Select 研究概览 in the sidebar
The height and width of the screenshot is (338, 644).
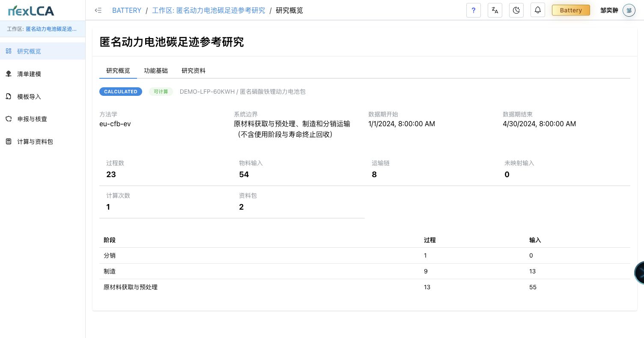[43, 51]
